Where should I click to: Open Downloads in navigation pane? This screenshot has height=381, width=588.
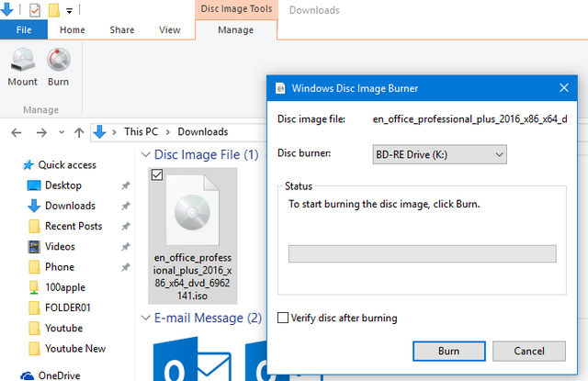pyautogui.click(x=70, y=206)
